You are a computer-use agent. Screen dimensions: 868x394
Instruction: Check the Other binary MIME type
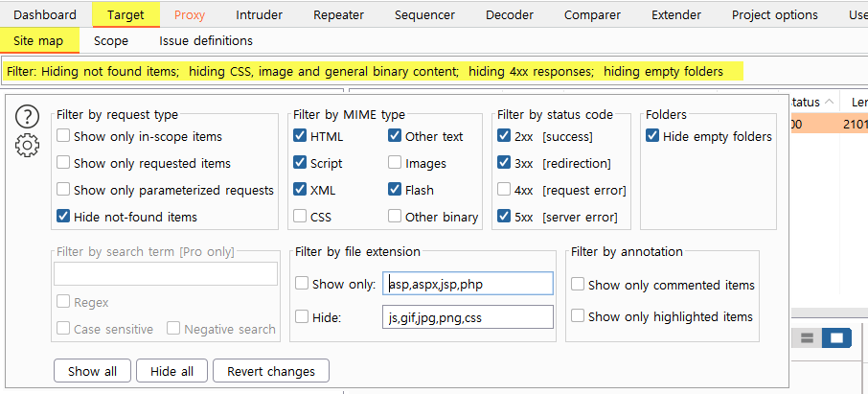pyautogui.click(x=395, y=217)
